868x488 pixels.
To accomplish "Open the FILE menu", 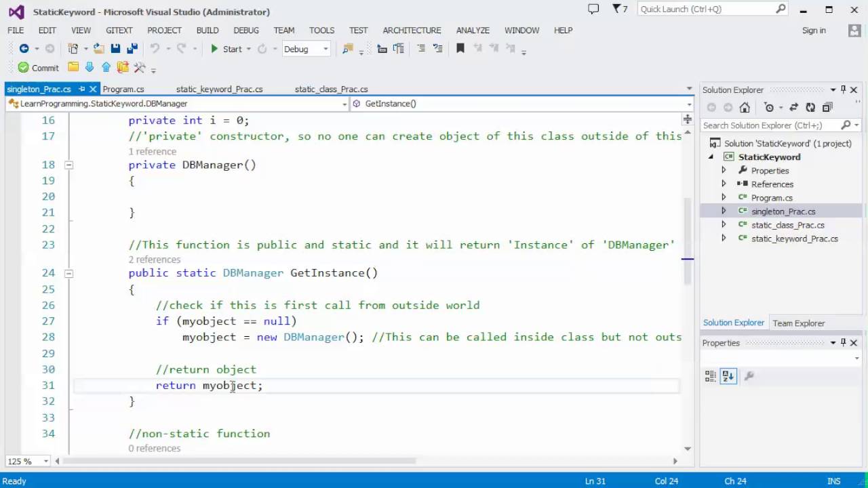I will [16, 30].
